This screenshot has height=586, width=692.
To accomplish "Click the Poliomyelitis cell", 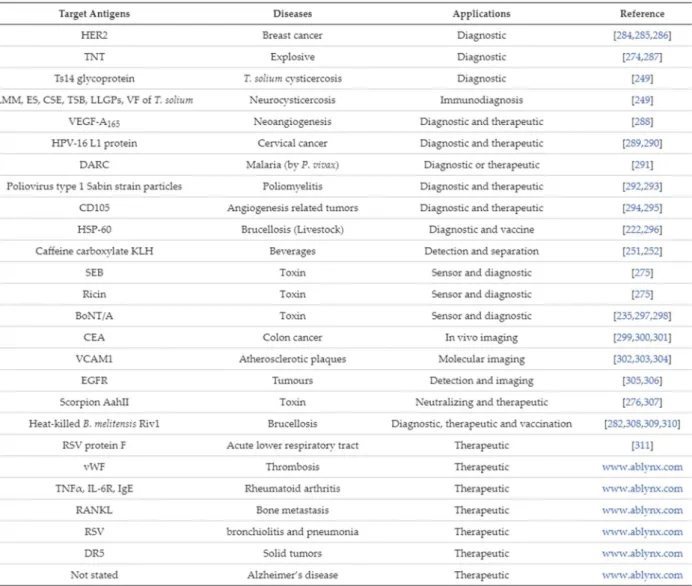I will coord(293,187).
